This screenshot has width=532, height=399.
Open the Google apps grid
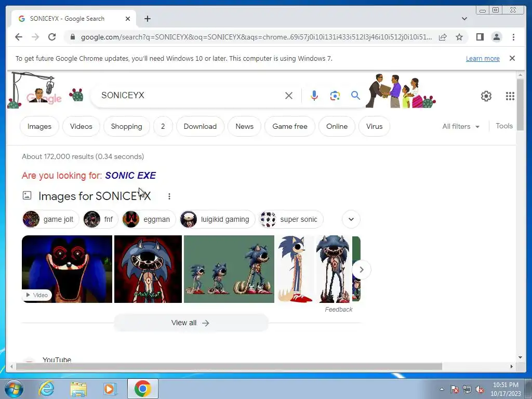pos(510,96)
